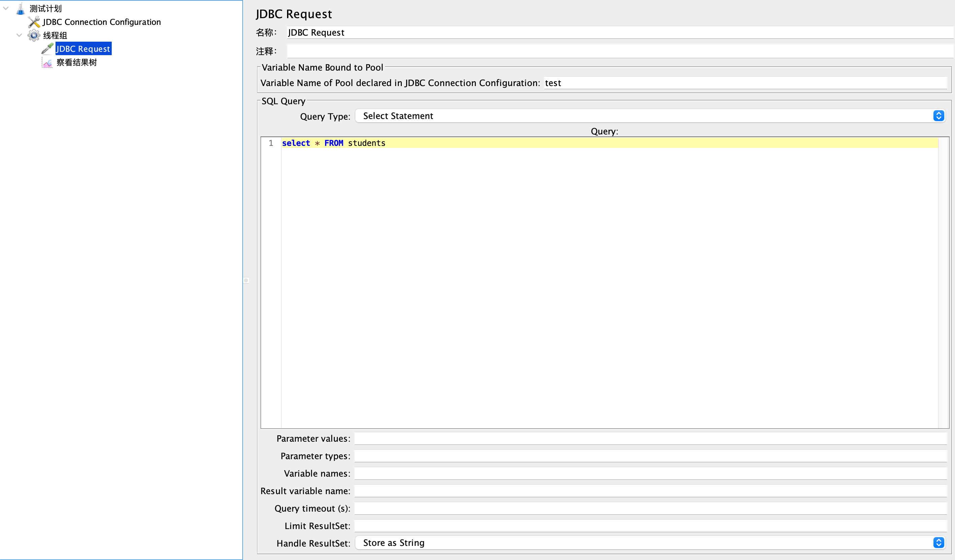Click the JDBC Connection Configuration wrench icon
Viewport: 955px width, 560px height.
pos(34,22)
